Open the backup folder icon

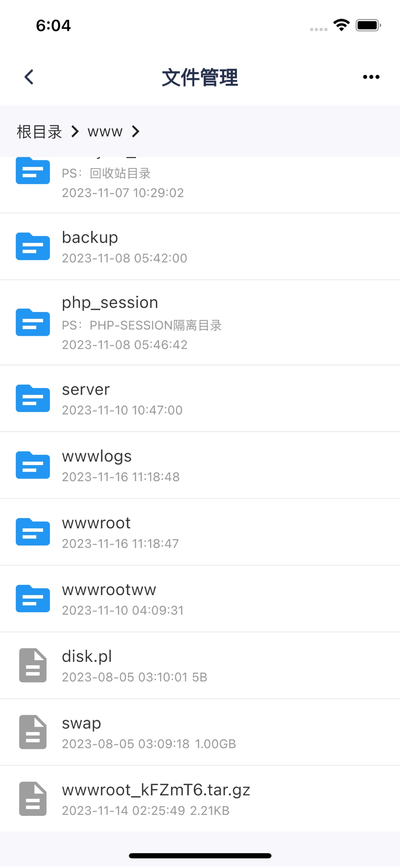pos(33,246)
